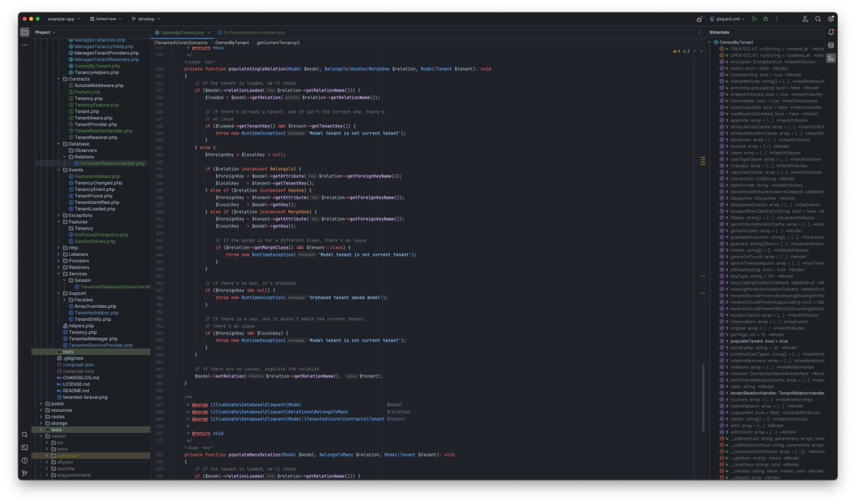856x504 pixels.
Task: Select NoTenantRelationHandler.php in the tree
Action: [108, 163]
